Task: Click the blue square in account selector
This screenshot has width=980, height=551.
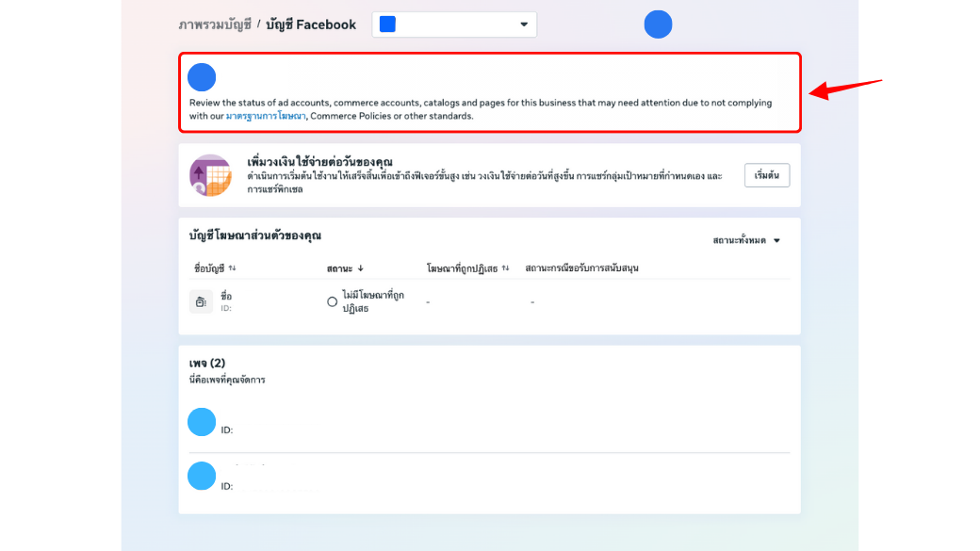Action: point(387,24)
